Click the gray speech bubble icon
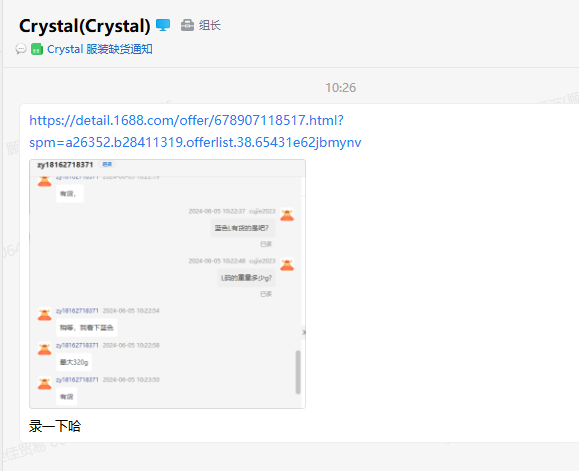 21,49
